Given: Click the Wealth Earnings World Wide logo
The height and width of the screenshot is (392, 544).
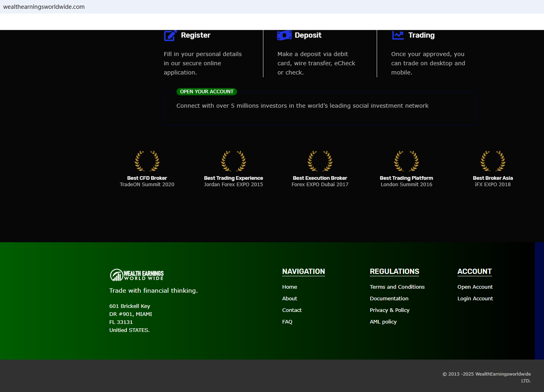Looking at the screenshot, I should coord(137,275).
